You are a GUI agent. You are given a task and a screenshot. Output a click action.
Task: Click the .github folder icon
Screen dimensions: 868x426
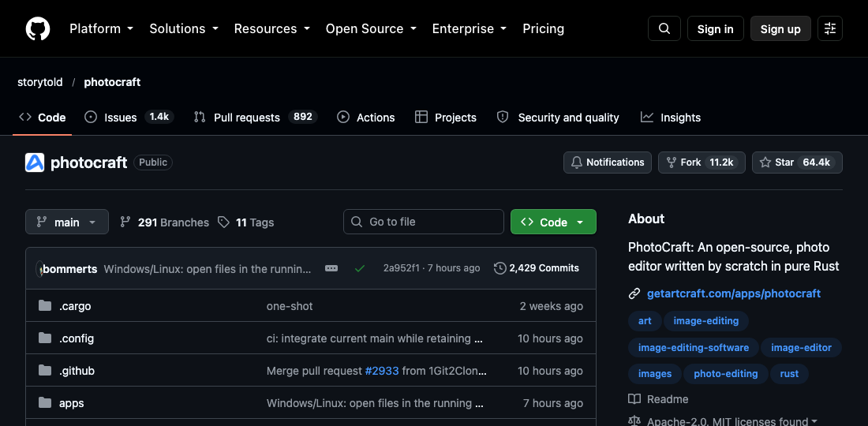coord(45,371)
